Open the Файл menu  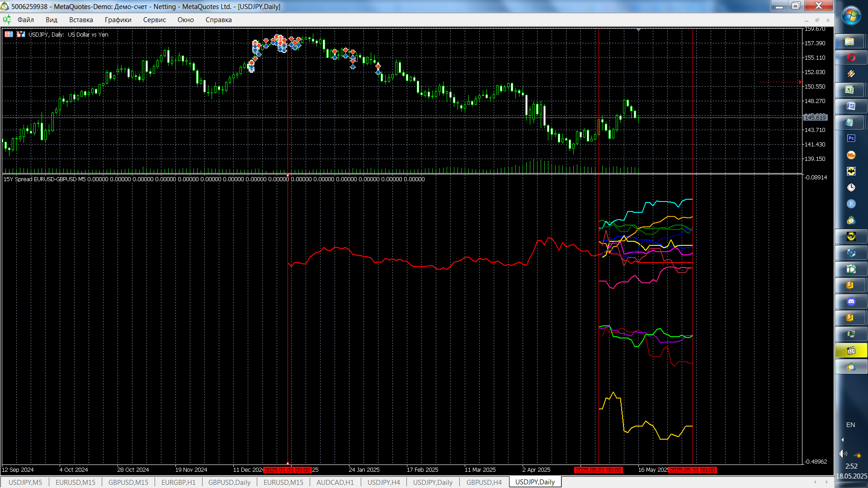(26, 20)
